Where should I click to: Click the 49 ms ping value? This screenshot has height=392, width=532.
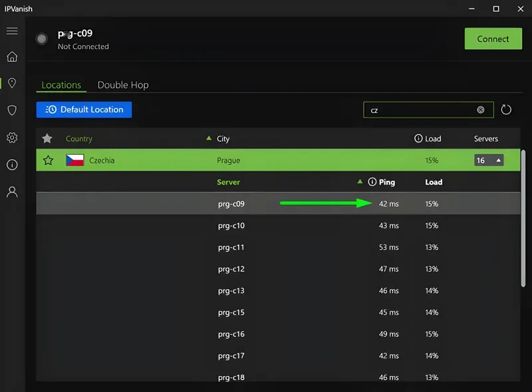pos(388,334)
